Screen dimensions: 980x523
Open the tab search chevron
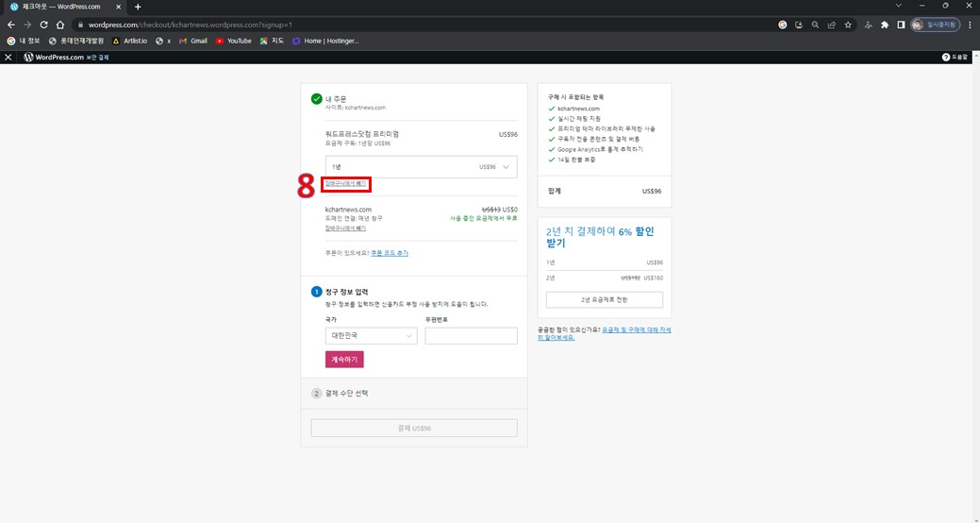(x=899, y=6)
